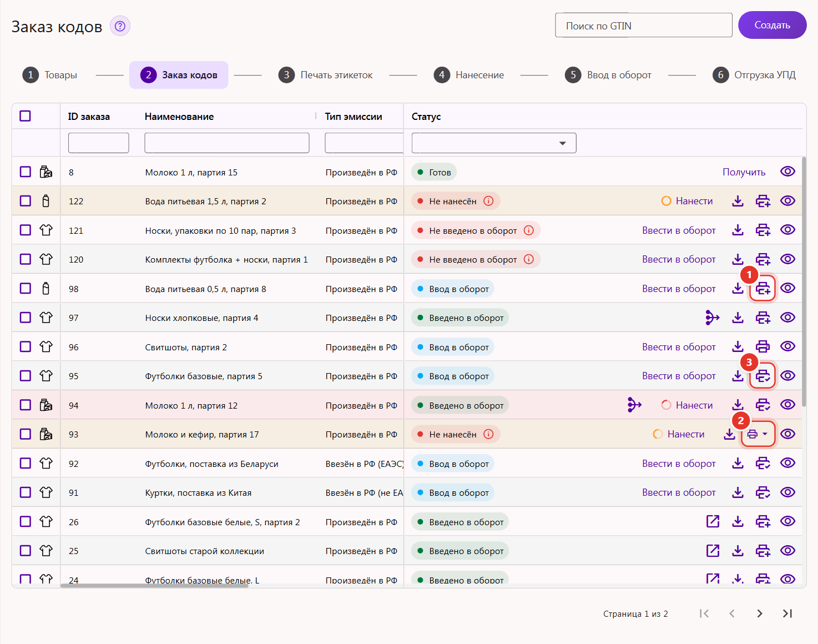Download codes for order 122
Screen dimensions: 818x644
738,201
